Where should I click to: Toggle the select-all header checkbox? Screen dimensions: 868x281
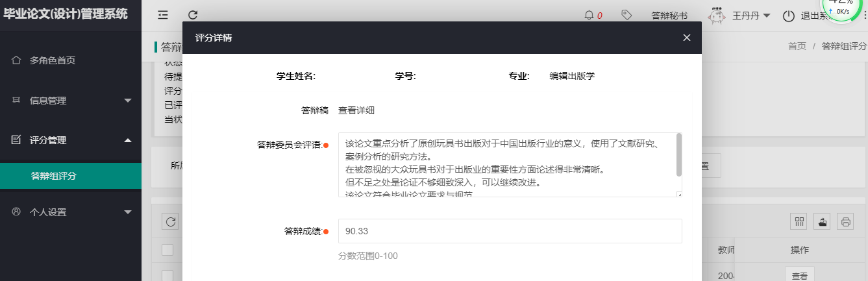coord(167,250)
